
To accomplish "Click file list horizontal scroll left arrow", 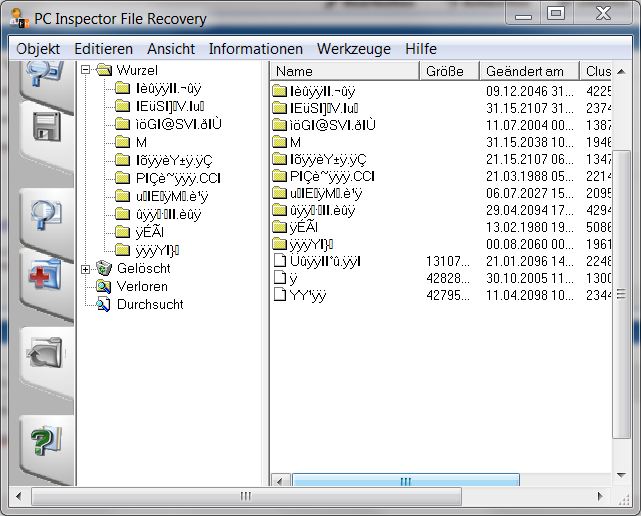I will point(280,480).
